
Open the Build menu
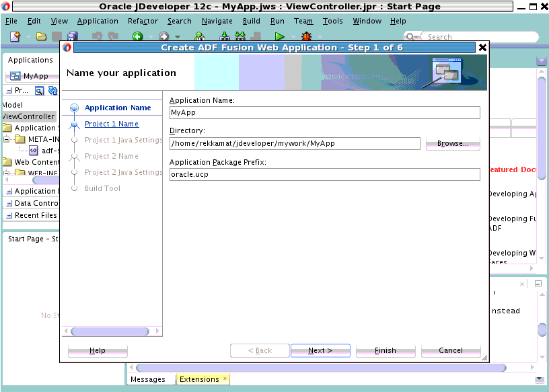(x=252, y=21)
